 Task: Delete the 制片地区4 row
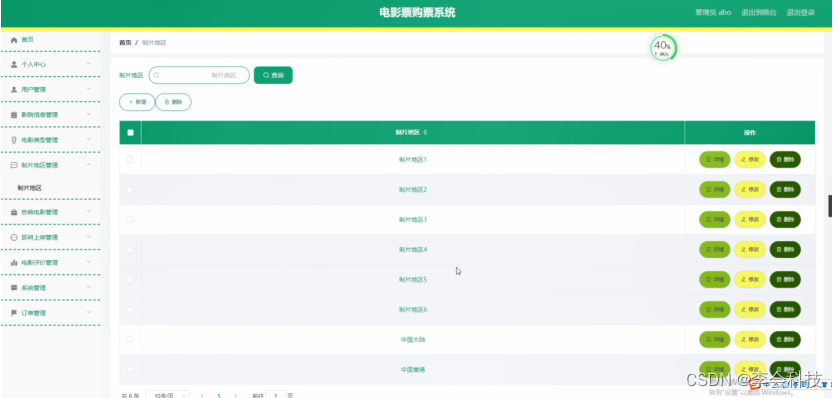coord(785,249)
